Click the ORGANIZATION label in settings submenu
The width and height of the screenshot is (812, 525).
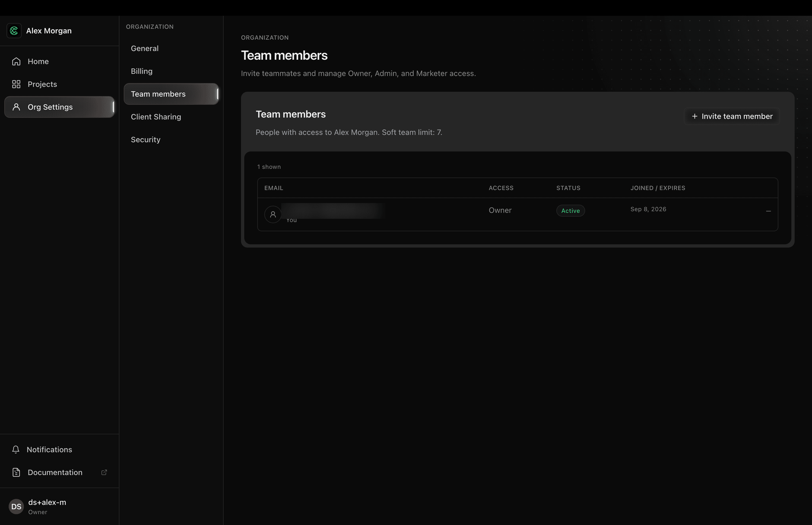click(150, 27)
